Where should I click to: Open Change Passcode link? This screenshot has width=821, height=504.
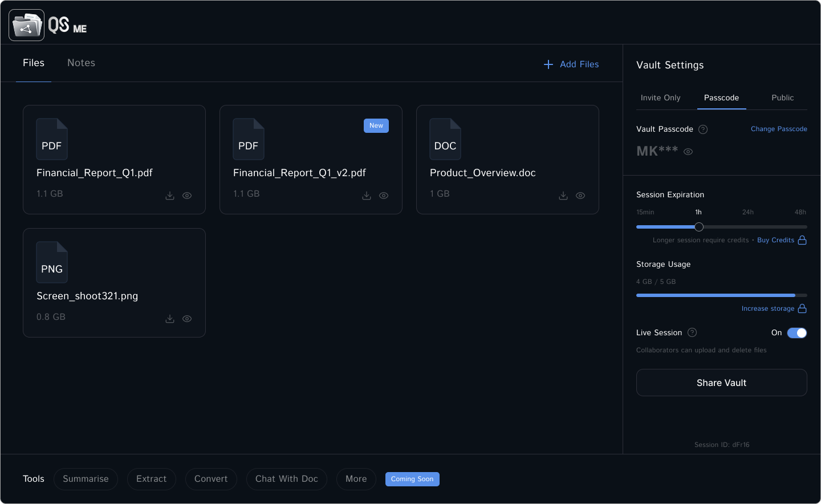click(779, 129)
